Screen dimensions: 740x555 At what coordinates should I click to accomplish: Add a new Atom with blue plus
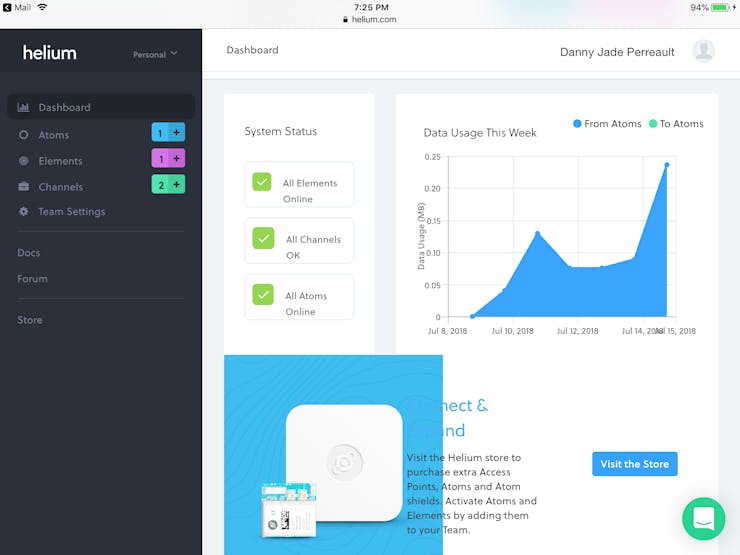[177, 133]
